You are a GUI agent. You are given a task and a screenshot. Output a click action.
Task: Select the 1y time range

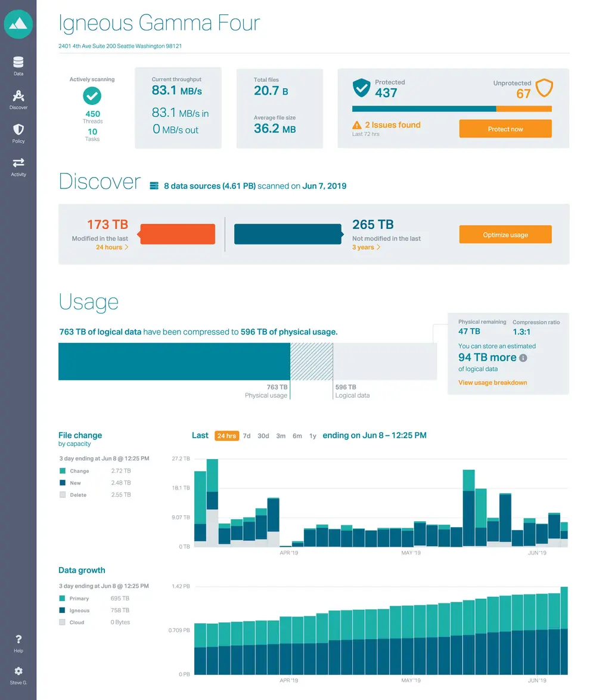313,436
